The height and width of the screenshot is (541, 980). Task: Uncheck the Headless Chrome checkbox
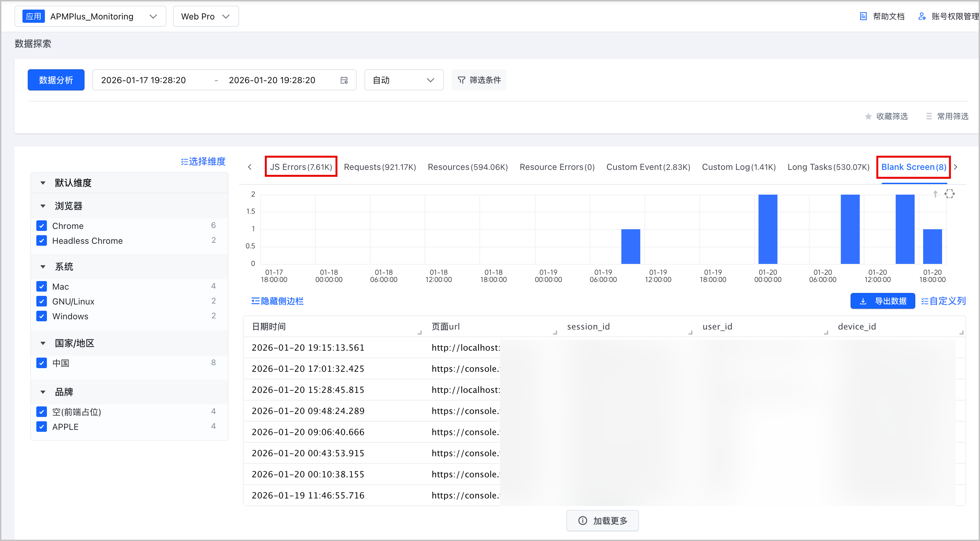point(42,241)
